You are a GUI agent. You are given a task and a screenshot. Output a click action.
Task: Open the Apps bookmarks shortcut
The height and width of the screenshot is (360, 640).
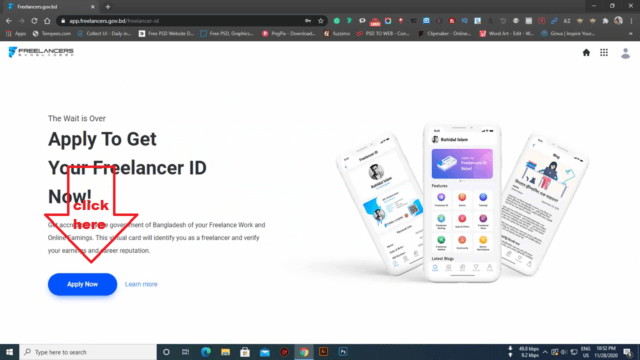[16, 33]
